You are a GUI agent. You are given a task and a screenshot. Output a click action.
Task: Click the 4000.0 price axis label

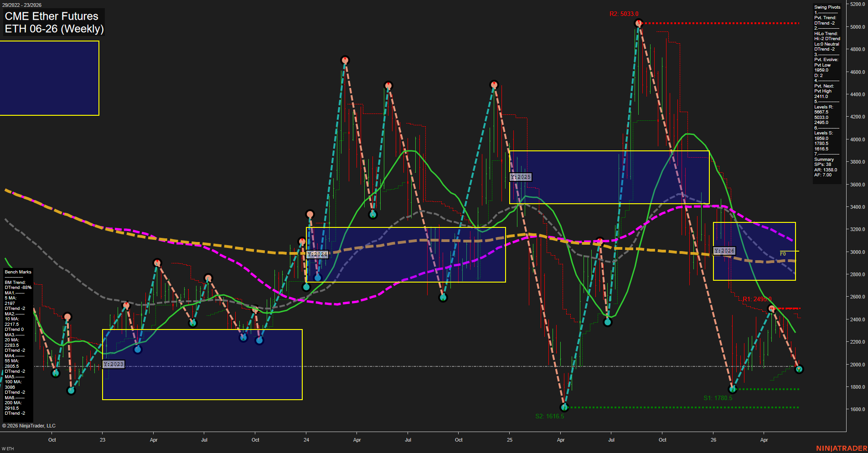pos(858,139)
